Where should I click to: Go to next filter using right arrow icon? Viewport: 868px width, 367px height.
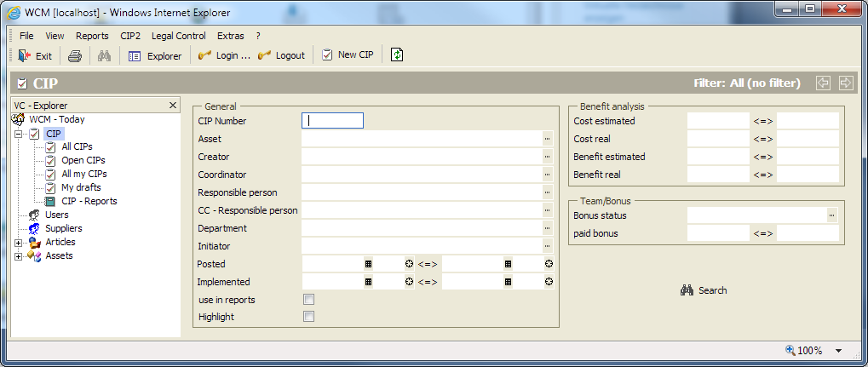[846, 83]
